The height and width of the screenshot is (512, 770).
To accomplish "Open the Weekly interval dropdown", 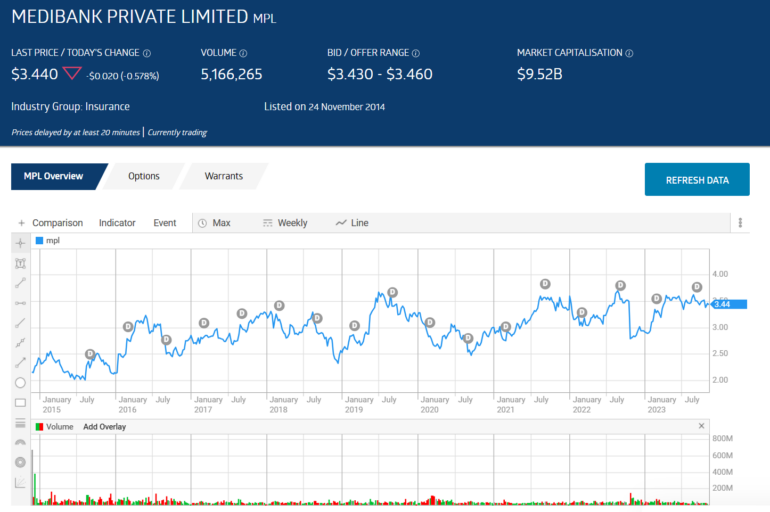I will point(285,223).
